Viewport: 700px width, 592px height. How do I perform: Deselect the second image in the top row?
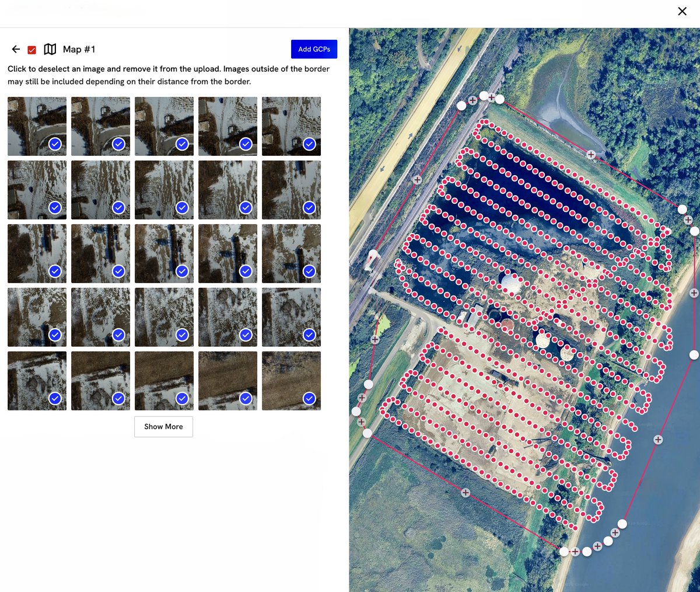coord(100,126)
